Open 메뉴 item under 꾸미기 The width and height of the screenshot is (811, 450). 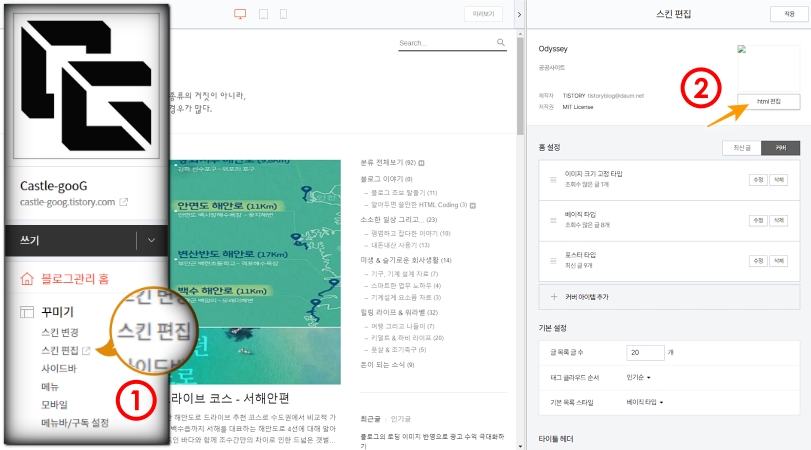(x=50, y=387)
